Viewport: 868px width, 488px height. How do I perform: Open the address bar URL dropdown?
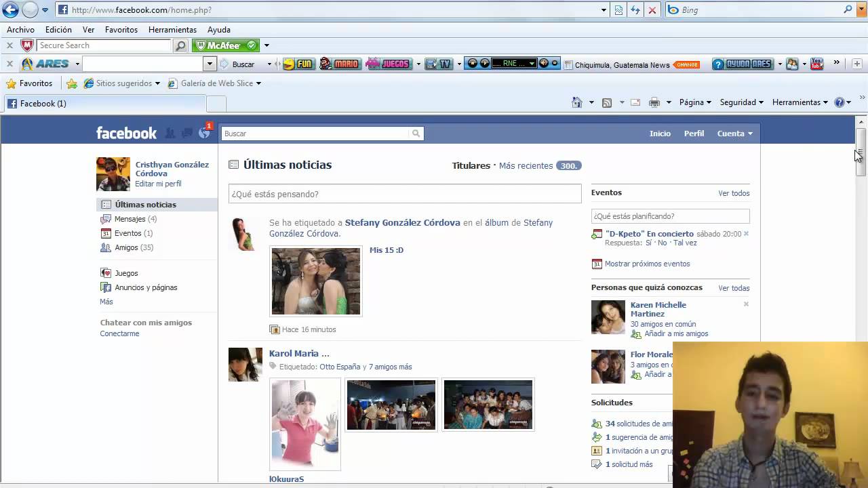[604, 10]
